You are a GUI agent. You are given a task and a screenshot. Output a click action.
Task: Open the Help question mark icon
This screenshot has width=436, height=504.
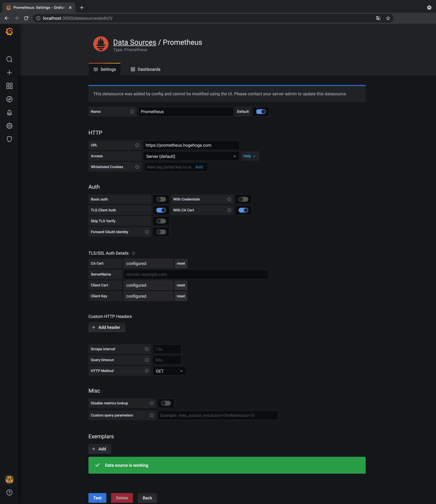click(x=9, y=493)
